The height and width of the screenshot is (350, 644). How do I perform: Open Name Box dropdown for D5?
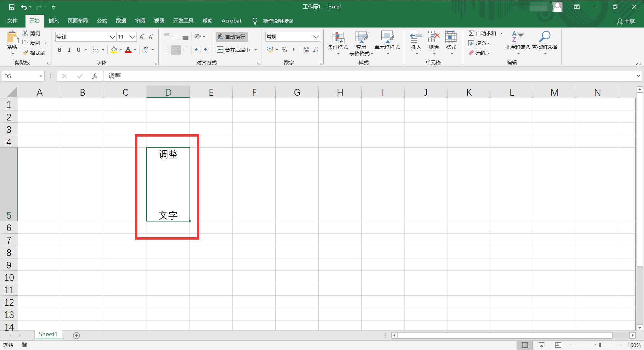click(41, 76)
